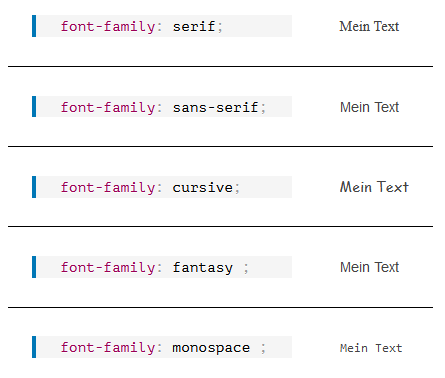The width and height of the screenshot is (445, 378).
Task: Click blue bar beside cursive code
Action: coord(34,187)
